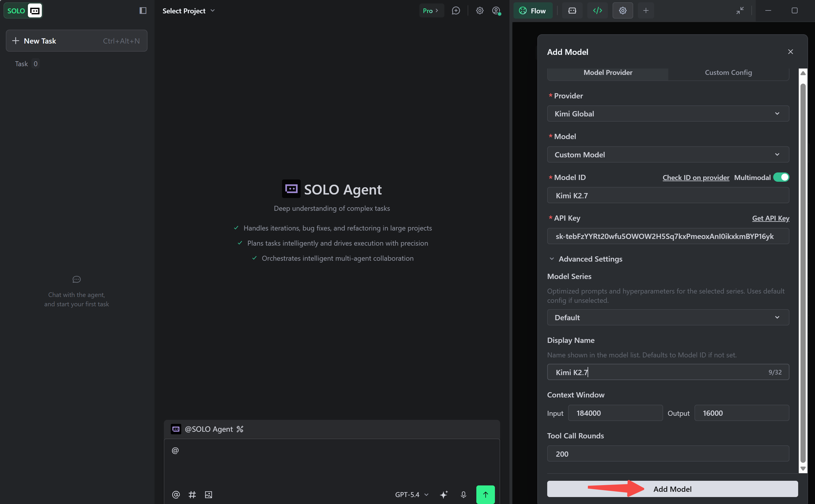Add a new tab with plus icon
This screenshot has width=815, height=504.
[646, 11]
